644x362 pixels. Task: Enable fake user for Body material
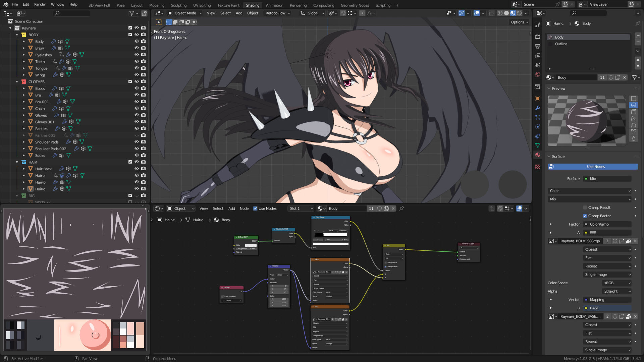[x=611, y=77]
